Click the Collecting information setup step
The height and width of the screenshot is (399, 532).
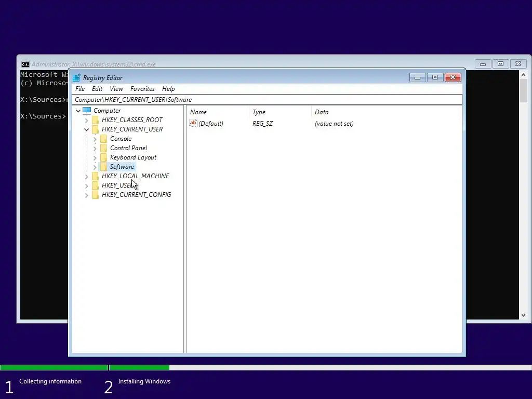(50, 381)
